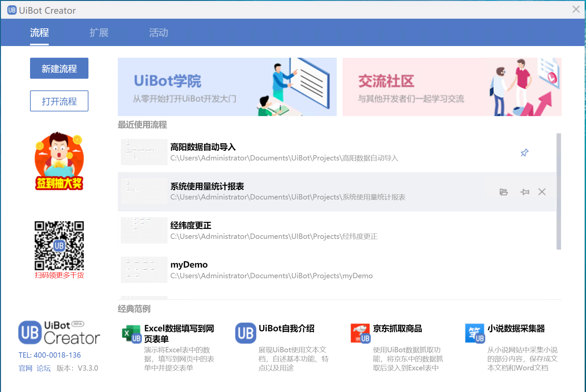Image resolution: width=586 pixels, height=392 pixels.
Task: Click the 打开流程 button
Action: coord(59,101)
